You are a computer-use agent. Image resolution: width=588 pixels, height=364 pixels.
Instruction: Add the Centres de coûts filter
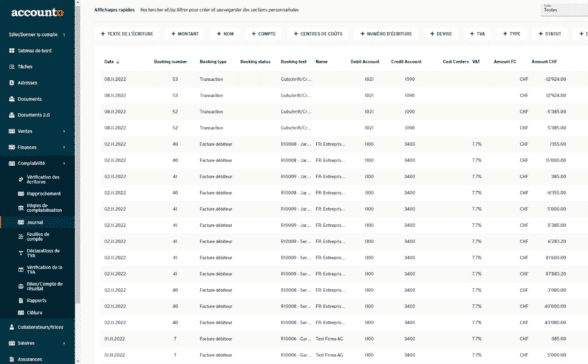click(318, 34)
